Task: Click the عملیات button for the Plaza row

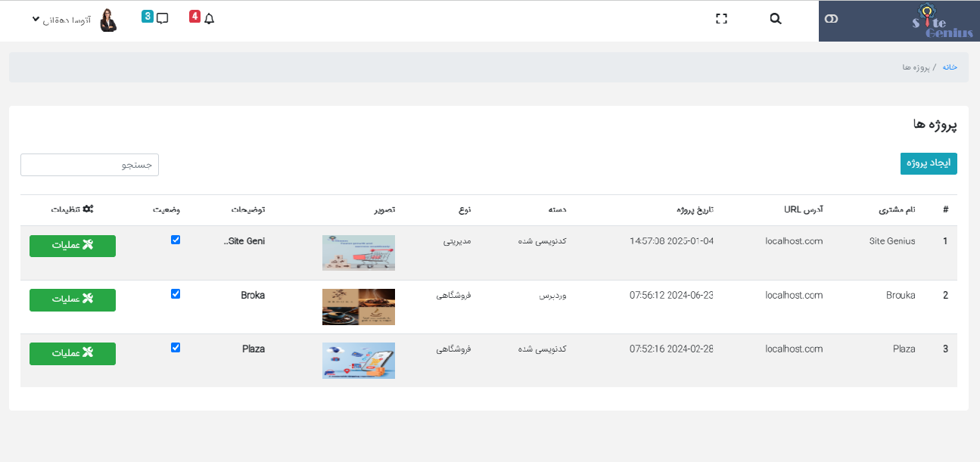Action: pos(72,353)
